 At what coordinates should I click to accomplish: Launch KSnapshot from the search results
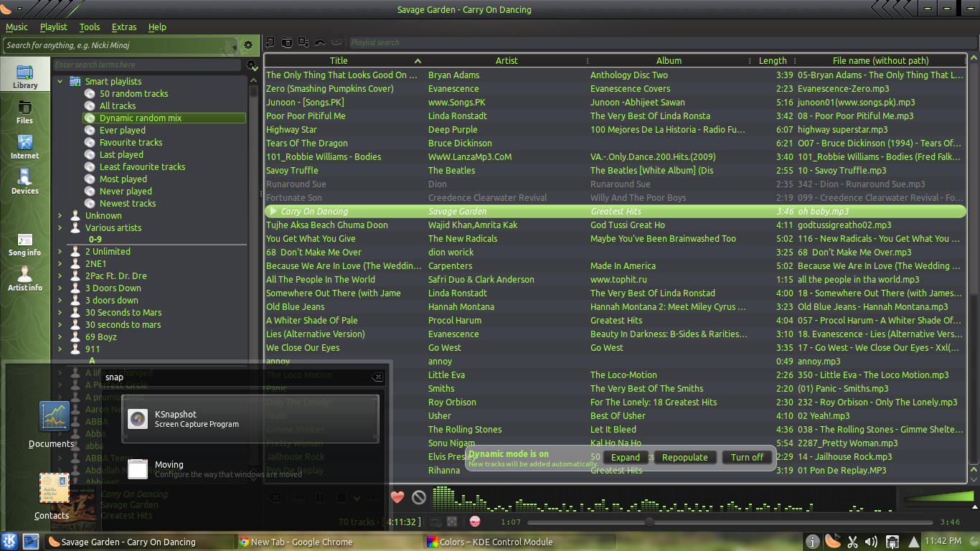click(250, 419)
